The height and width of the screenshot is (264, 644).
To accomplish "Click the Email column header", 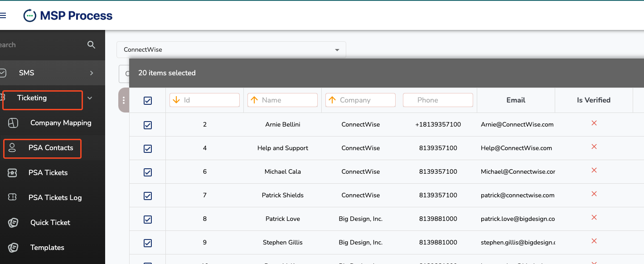I will (516, 100).
